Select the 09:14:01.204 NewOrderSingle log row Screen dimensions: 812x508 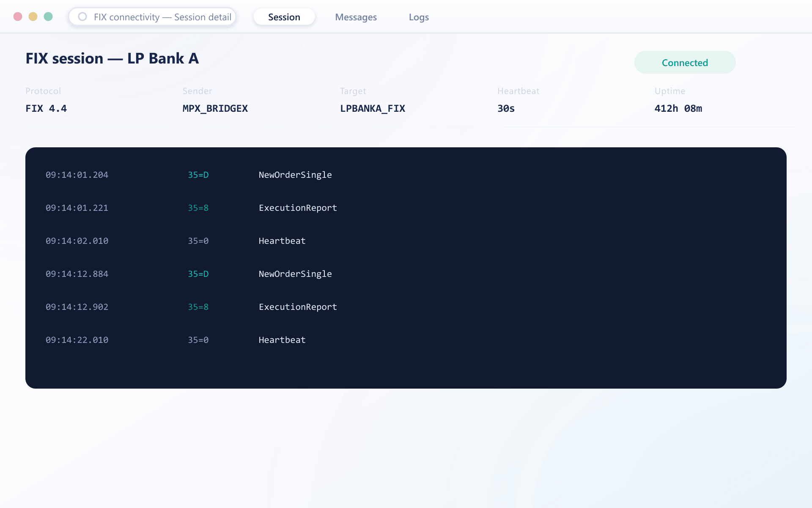(x=406, y=175)
